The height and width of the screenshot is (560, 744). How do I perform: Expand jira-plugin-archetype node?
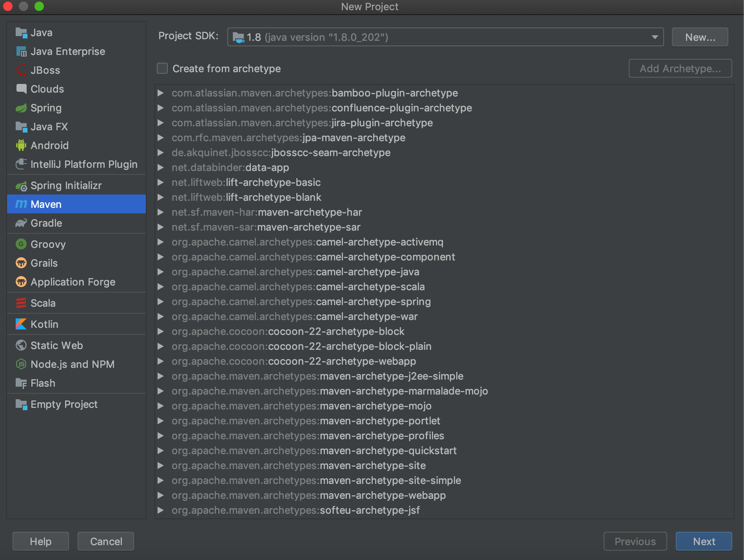(x=160, y=123)
